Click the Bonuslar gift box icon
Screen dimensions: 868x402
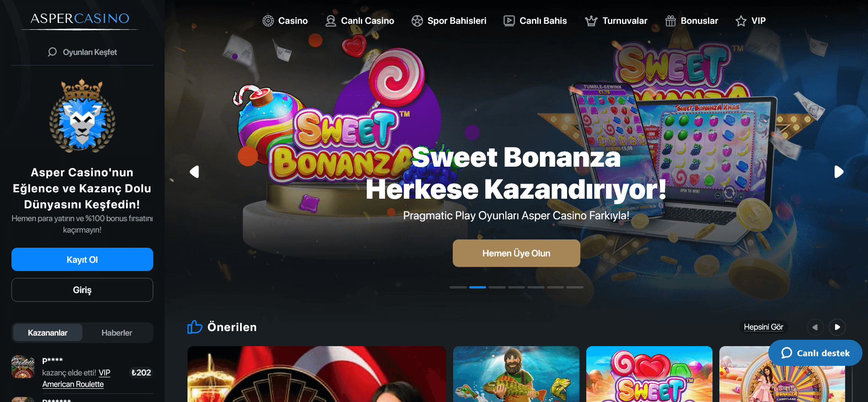click(670, 21)
